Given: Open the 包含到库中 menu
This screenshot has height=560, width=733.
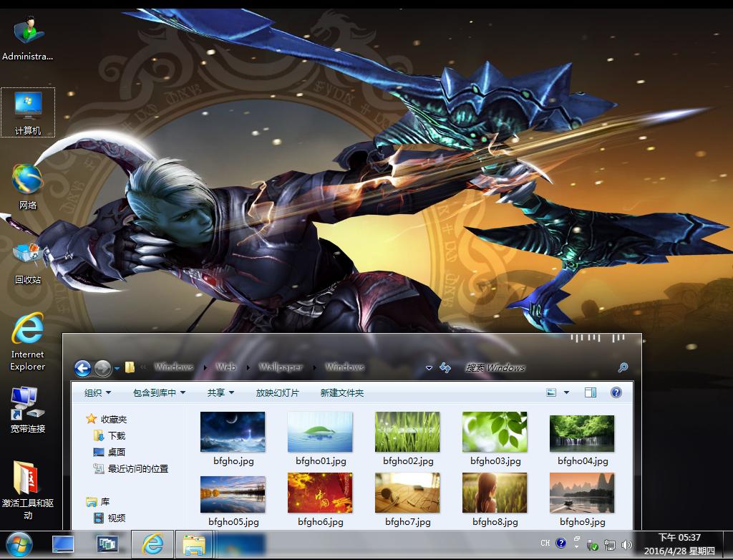Looking at the screenshot, I should pyautogui.click(x=159, y=393).
